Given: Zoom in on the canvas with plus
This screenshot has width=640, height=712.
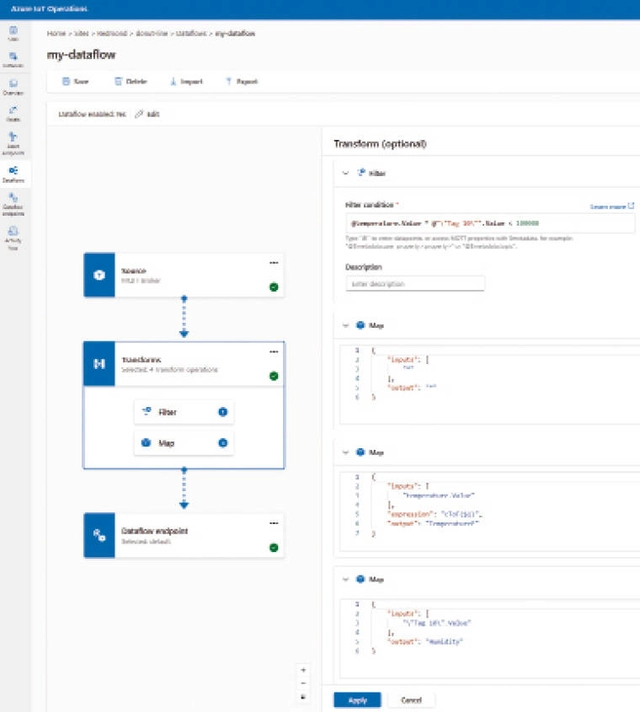Looking at the screenshot, I should click(303, 670).
